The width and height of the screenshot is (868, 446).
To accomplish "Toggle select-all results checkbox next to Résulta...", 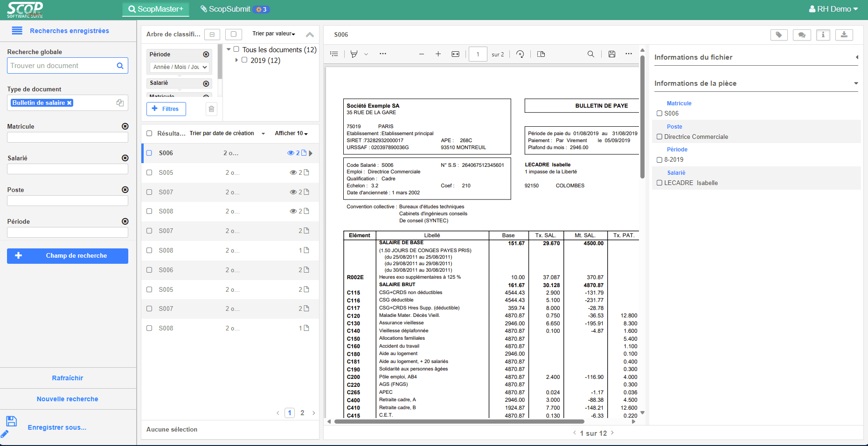I will [149, 133].
